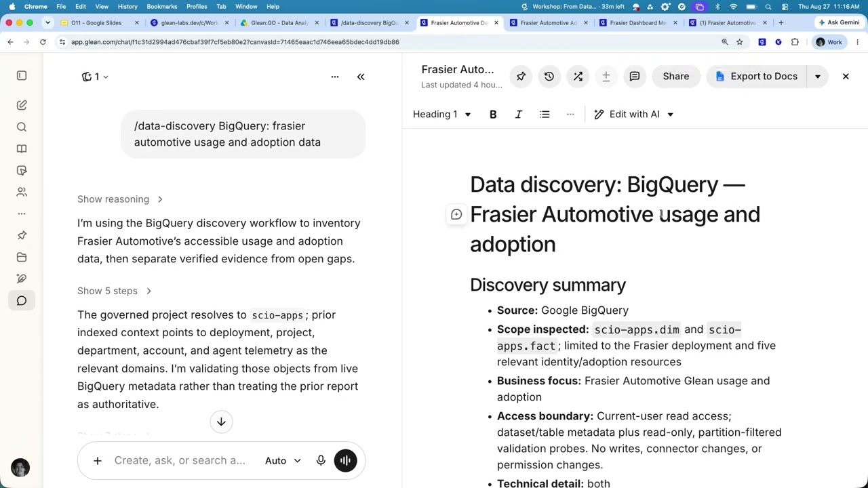The width and height of the screenshot is (868, 488).
Task: Collapse the chat panel with double chevron
Action: point(361,77)
